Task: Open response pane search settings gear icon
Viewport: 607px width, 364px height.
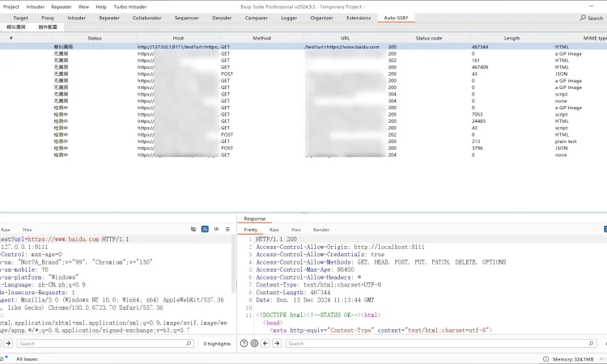Action: point(254,343)
